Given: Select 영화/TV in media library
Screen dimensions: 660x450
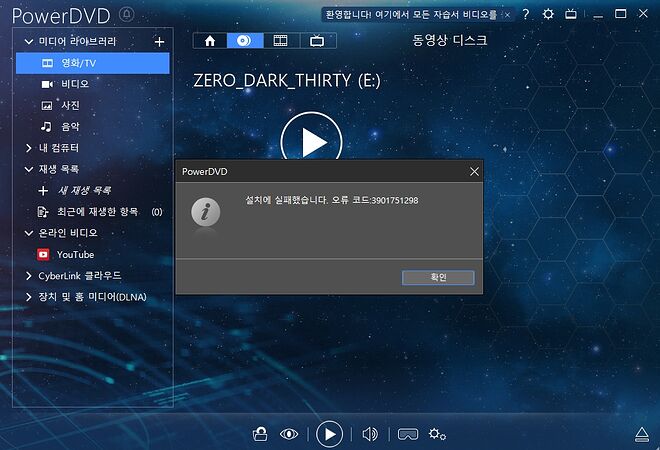Looking at the screenshot, I should pos(93,63).
